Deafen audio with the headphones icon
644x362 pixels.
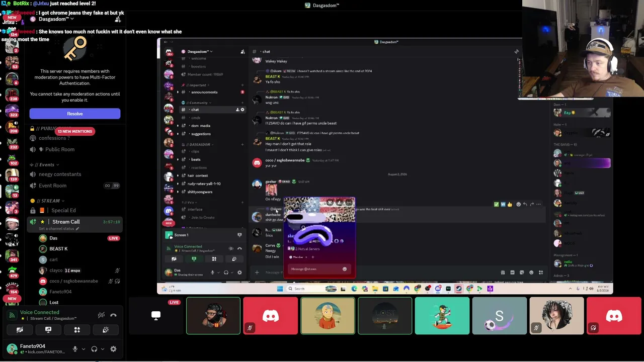point(94,349)
